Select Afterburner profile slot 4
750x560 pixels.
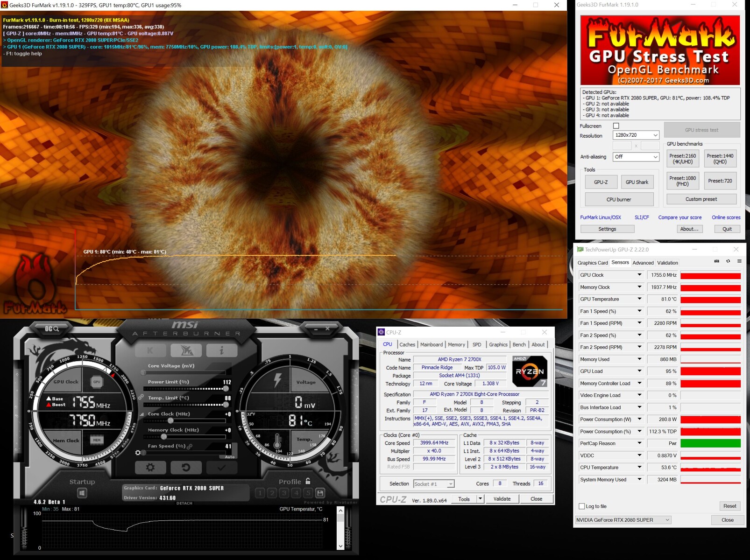pos(296,493)
